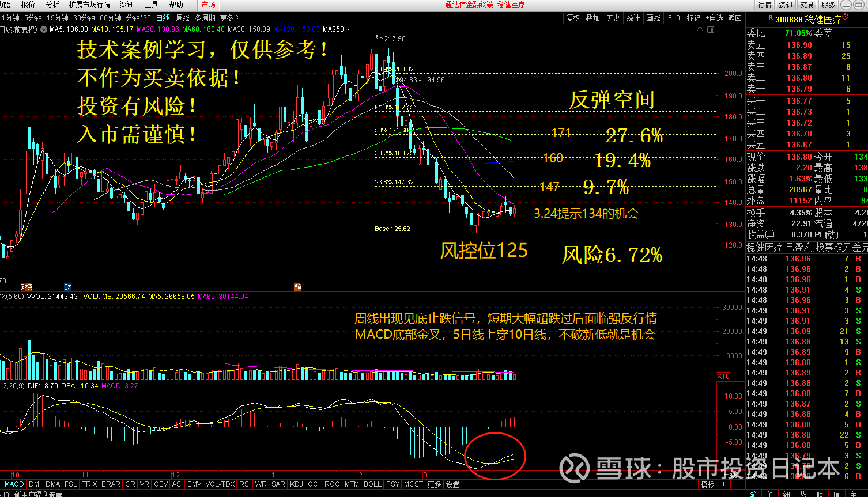Select the MACD indicator tab
The height and width of the screenshot is (497, 868).
point(14,484)
